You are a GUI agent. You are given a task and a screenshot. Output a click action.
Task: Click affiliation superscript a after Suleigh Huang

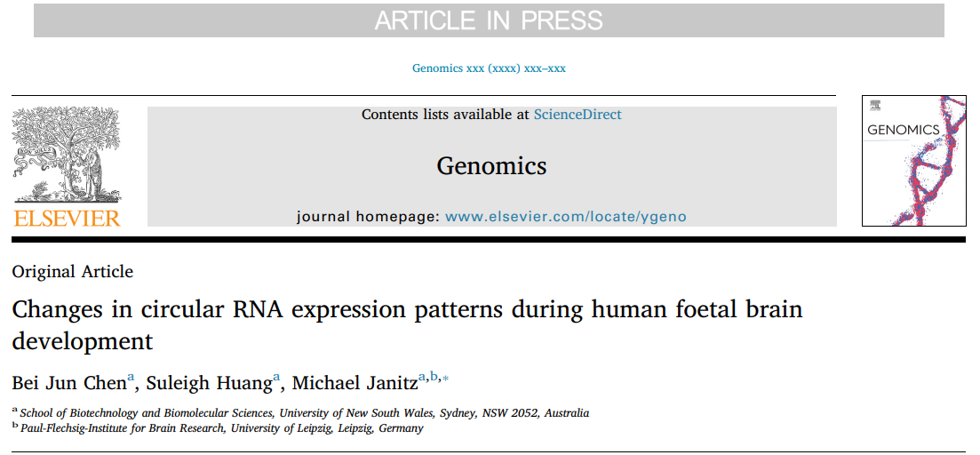[x=277, y=377]
